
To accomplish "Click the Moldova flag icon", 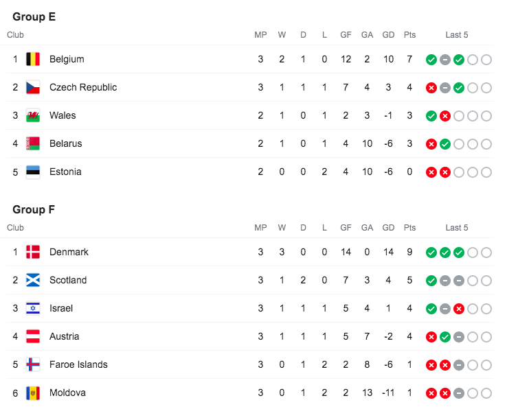I will [33, 393].
